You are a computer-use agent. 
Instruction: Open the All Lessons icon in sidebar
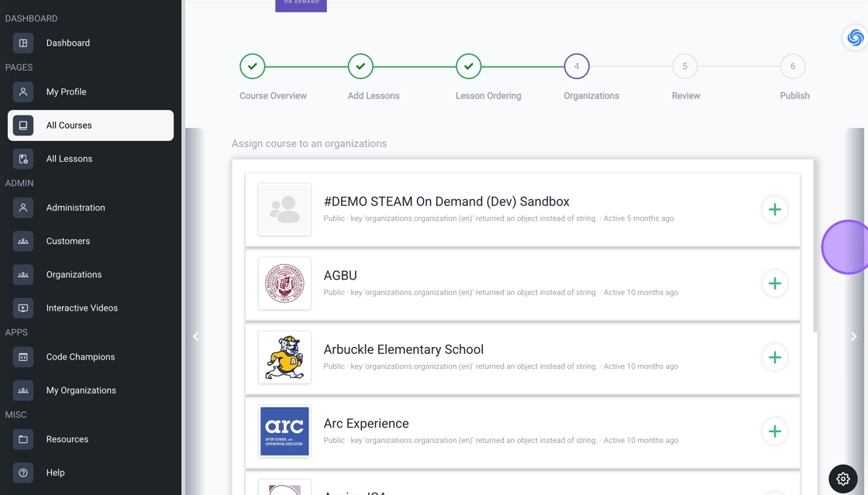click(x=23, y=159)
